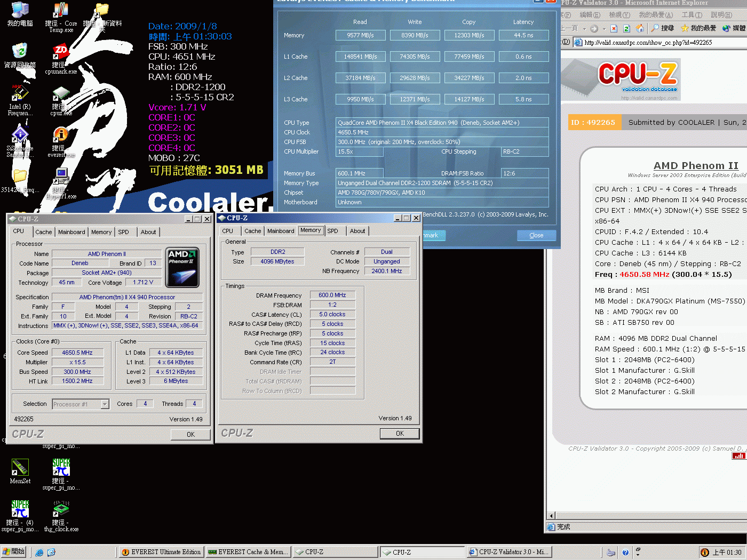Open the Recycle Bin desktop icon

click(20, 55)
